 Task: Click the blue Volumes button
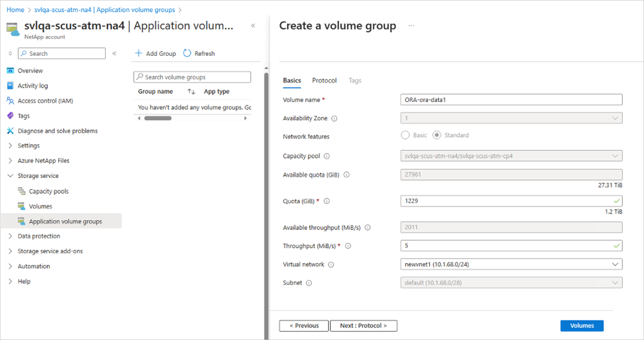coord(582,325)
